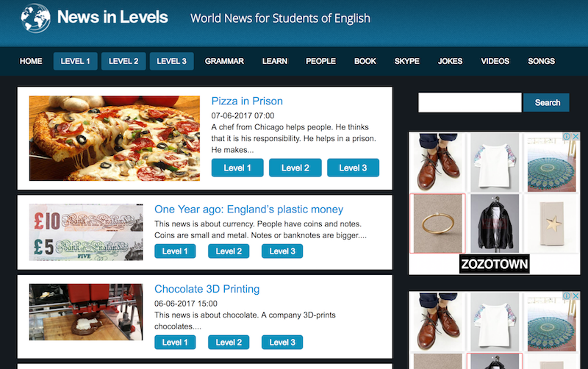Open Level 3 of England's plastic money
588x369 pixels.
(282, 251)
